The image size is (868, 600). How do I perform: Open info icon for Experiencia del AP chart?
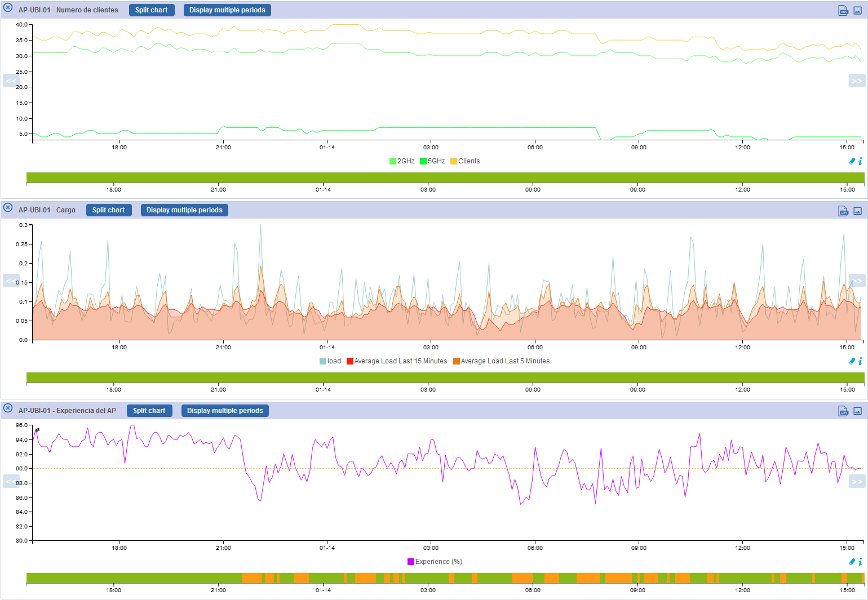coord(860,562)
